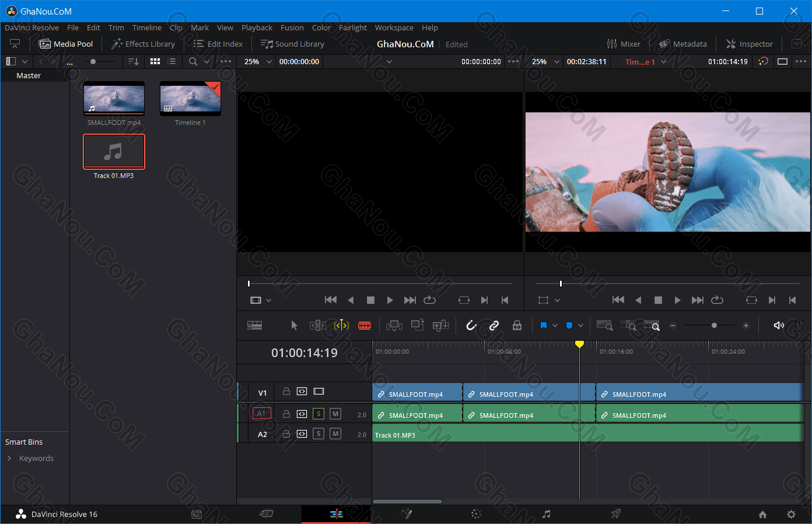Open the Effects Library panel
Screen dimensions: 812x524
tap(143, 44)
